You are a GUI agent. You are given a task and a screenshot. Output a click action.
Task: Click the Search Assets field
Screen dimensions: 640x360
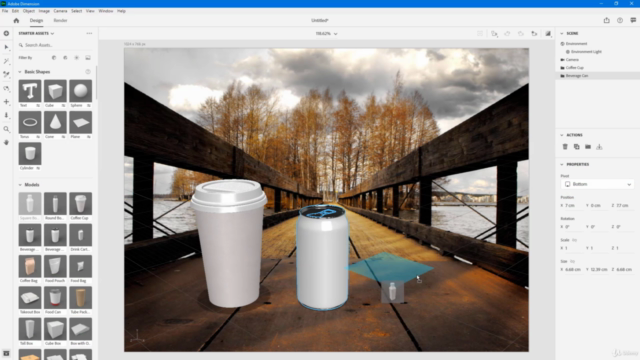55,45
